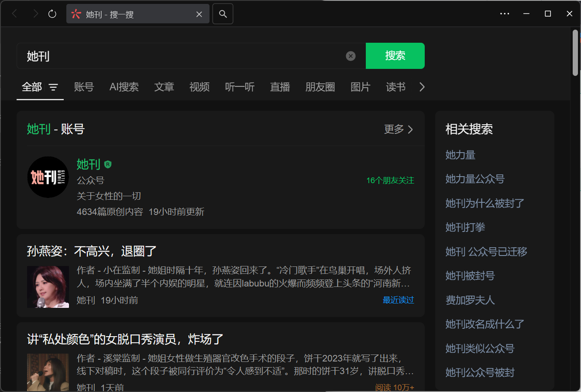Search related term 她刊改名成什么了
The height and width of the screenshot is (392, 581).
485,324
